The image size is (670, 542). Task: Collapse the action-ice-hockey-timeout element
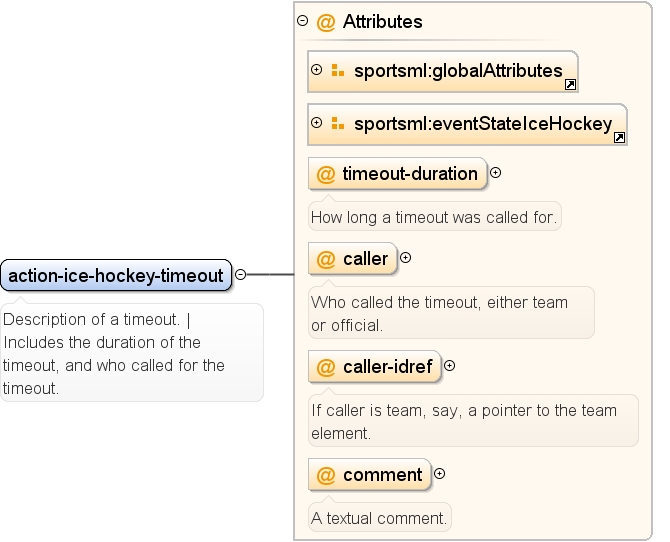241,274
